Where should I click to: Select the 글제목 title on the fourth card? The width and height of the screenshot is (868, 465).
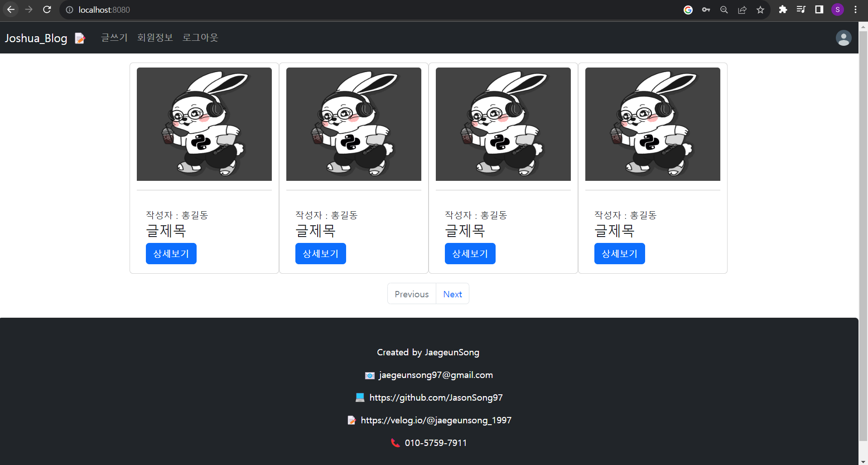point(614,231)
